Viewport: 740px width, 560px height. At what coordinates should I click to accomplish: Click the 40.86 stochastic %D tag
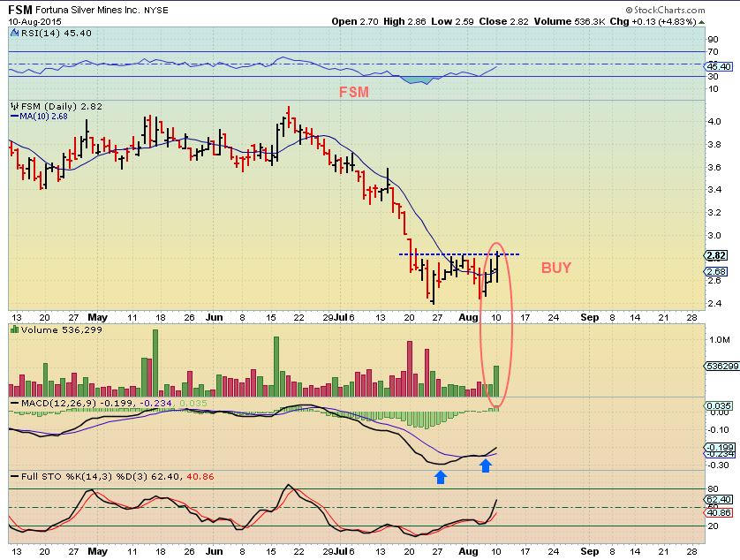pyautogui.click(x=719, y=512)
